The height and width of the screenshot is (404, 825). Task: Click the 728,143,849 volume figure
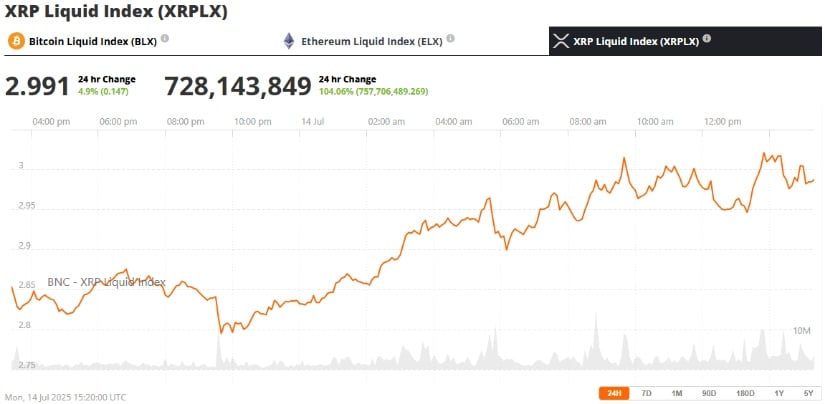[238, 86]
